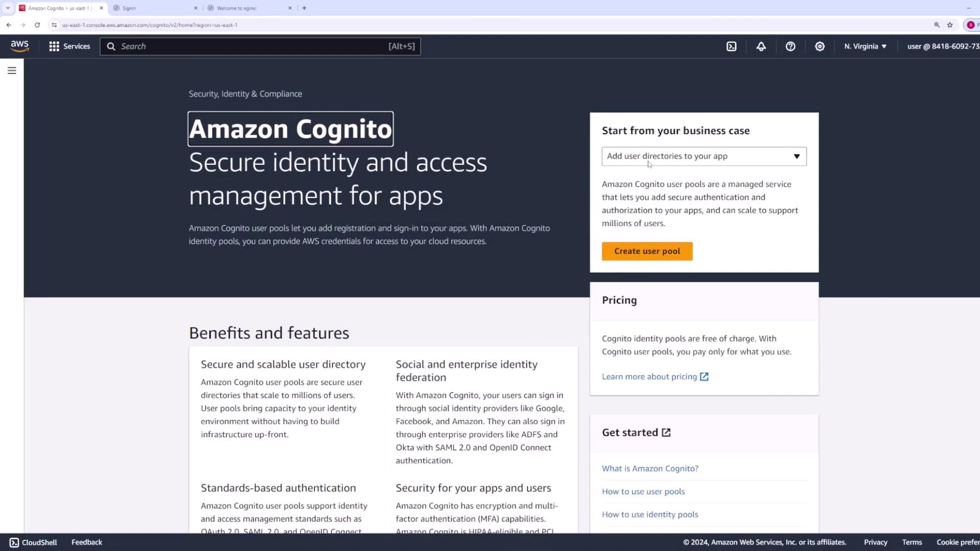
Task: Open the user account menu
Action: (942, 46)
